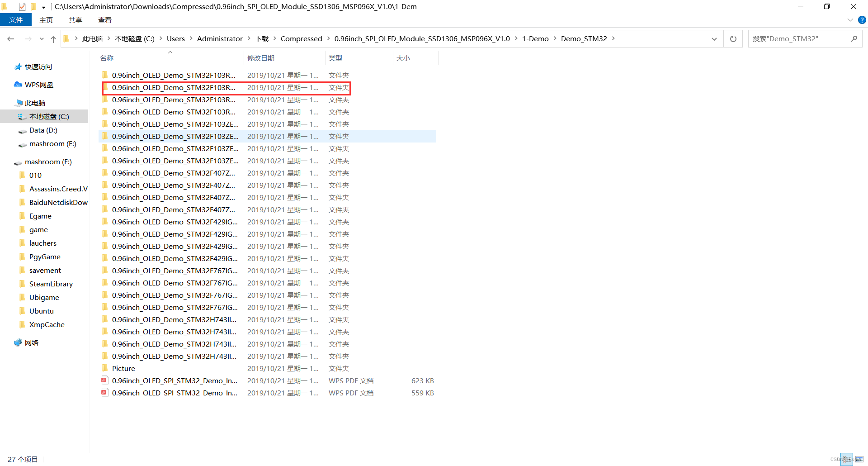The height and width of the screenshot is (466, 868).
Task: Click the 559 KB size cell
Action: coord(422,393)
